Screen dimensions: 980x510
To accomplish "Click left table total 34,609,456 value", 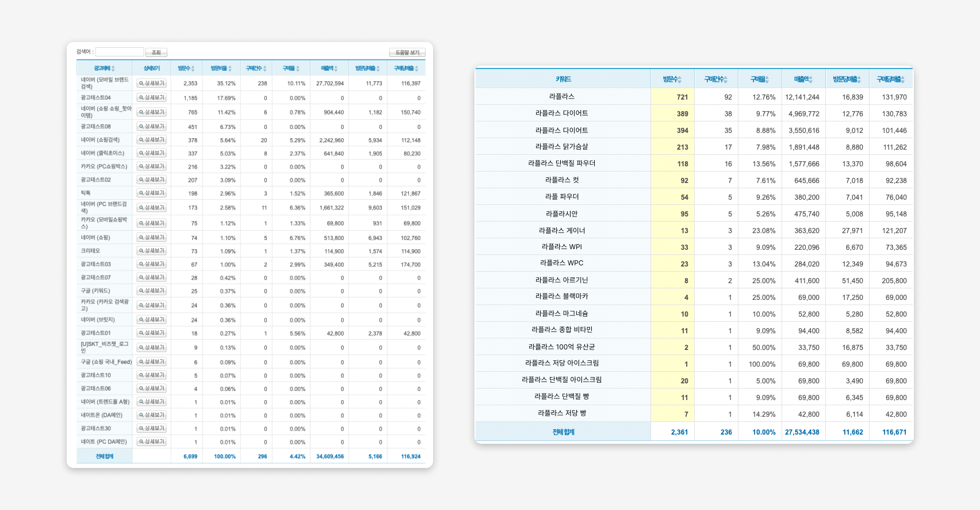I will [x=330, y=456].
